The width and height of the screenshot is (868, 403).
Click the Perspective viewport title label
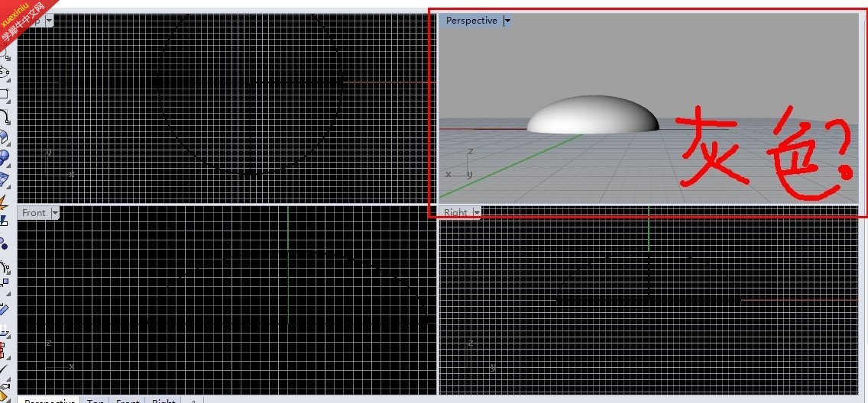(471, 21)
